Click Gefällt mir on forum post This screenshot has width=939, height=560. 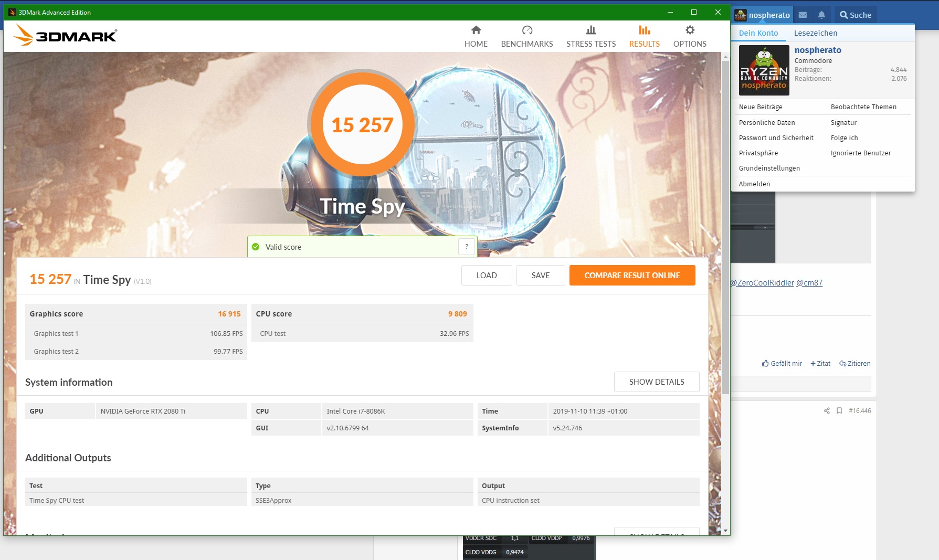coord(782,363)
